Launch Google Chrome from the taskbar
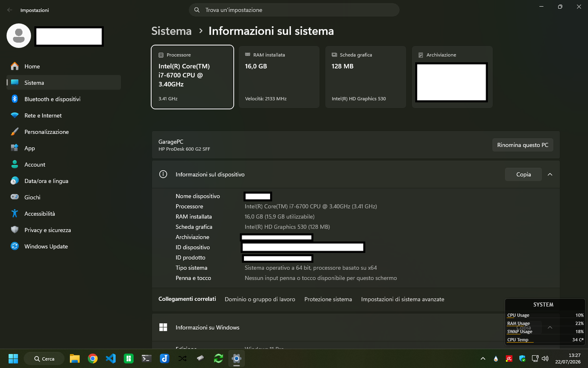Viewport: 588px width, 368px height. point(93,358)
